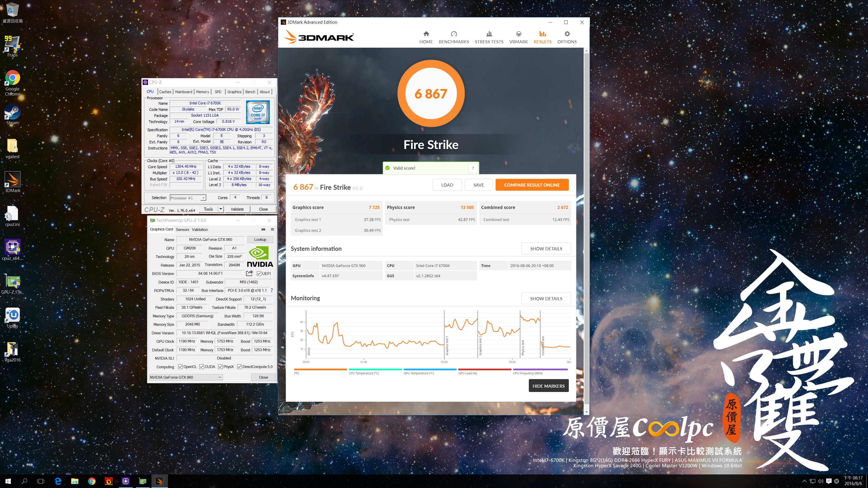Switch to the Mainboard tab in CPU-Z
868x488 pixels.
click(x=183, y=91)
